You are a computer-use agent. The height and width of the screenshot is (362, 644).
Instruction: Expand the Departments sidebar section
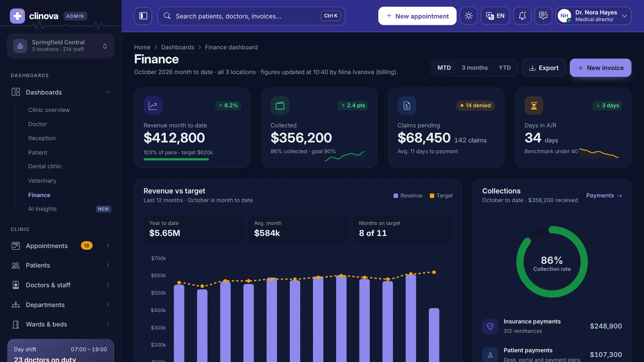[61, 305]
